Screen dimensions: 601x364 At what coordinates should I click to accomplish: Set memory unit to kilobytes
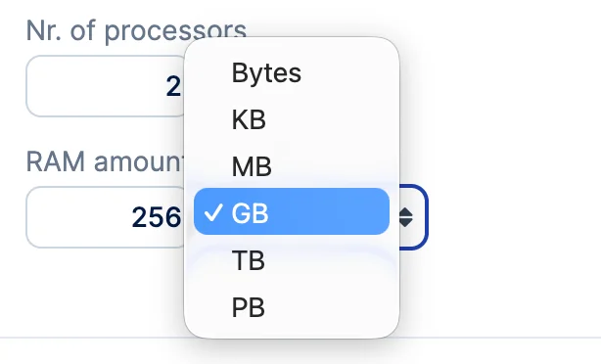pyautogui.click(x=292, y=119)
